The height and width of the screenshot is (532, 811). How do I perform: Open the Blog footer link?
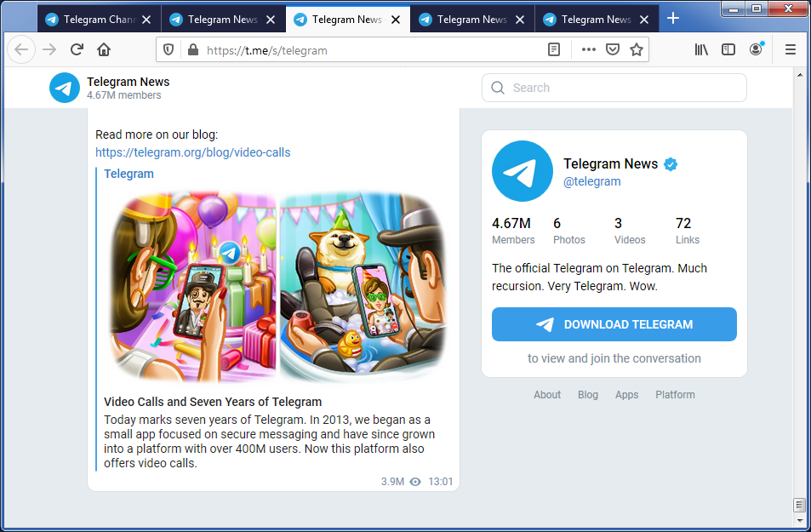[x=587, y=394]
